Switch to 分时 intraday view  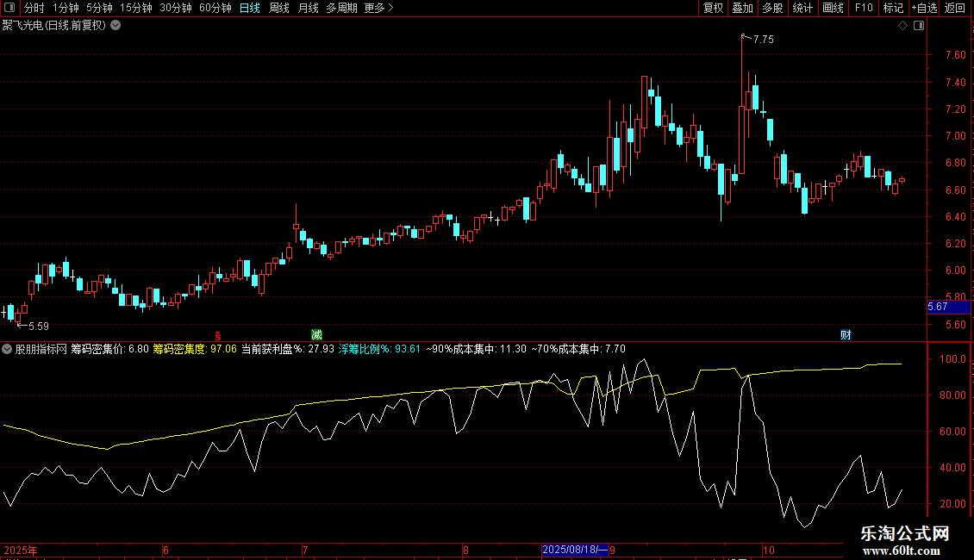point(34,8)
